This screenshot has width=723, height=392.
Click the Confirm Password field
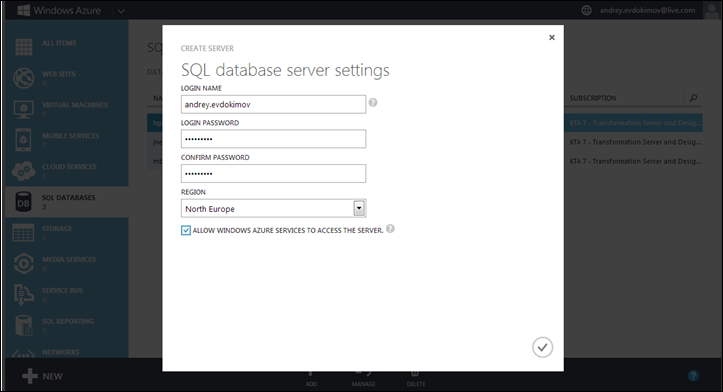[273, 173]
